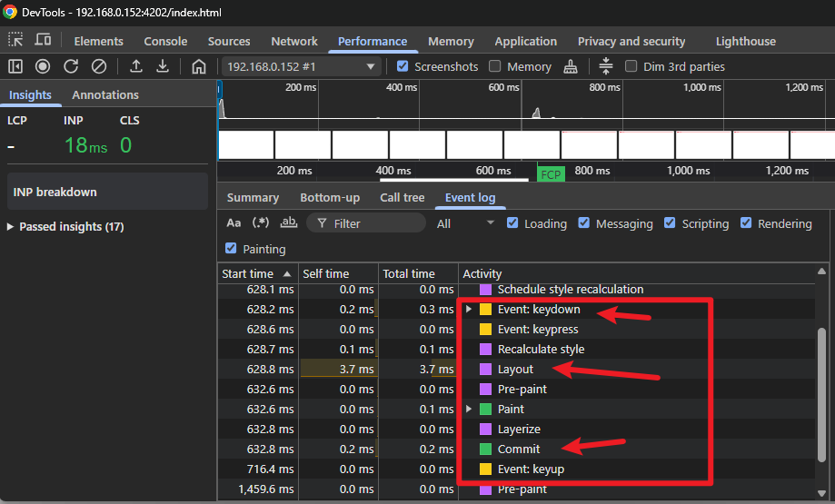Uncheck the Painting filter checkbox

coord(231,248)
